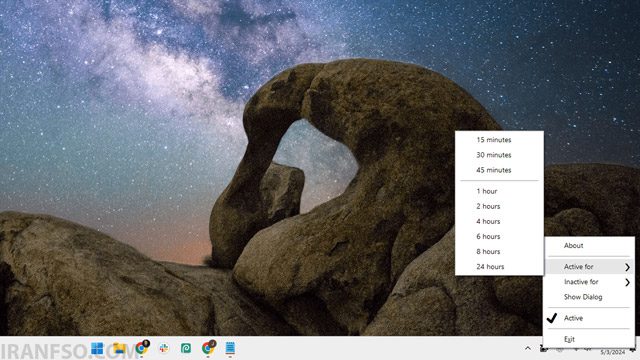Keep active for 15 minutes
The height and width of the screenshot is (360, 640).
499,140
